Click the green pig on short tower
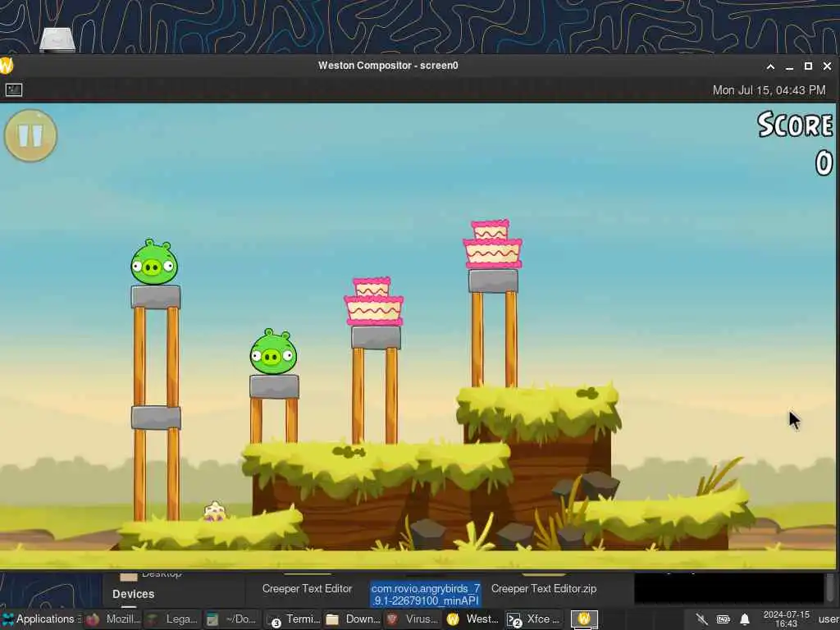Image resolution: width=840 pixels, height=630 pixels. click(x=273, y=352)
